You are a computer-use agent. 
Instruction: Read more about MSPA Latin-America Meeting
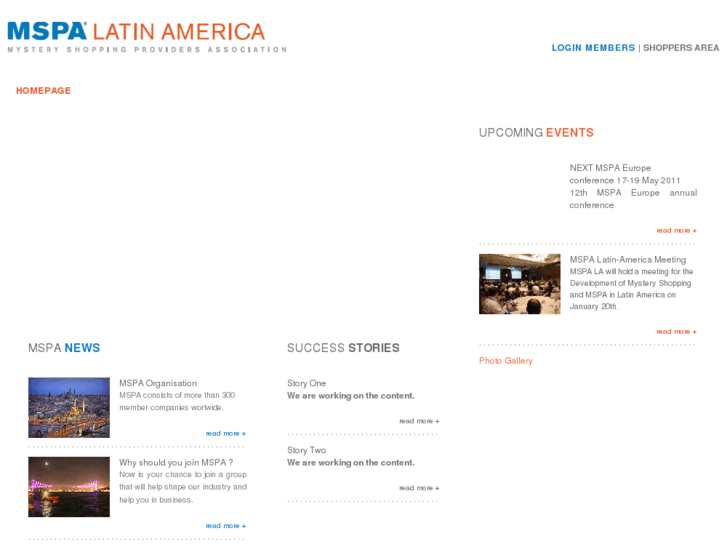click(676, 331)
